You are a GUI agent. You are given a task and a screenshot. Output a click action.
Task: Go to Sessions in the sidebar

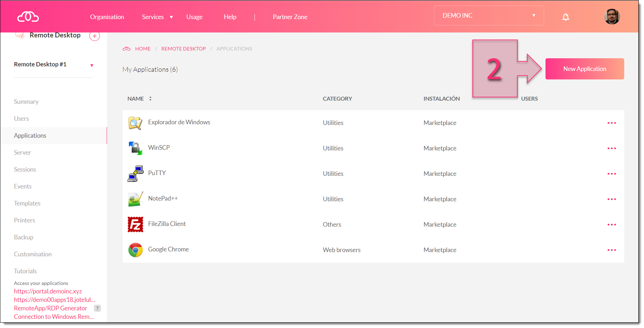(x=25, y=169)
